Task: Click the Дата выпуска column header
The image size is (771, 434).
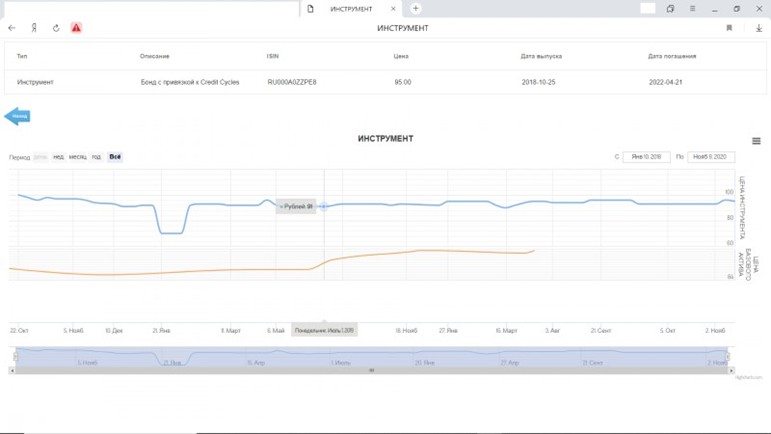Action: pos(541,56)
